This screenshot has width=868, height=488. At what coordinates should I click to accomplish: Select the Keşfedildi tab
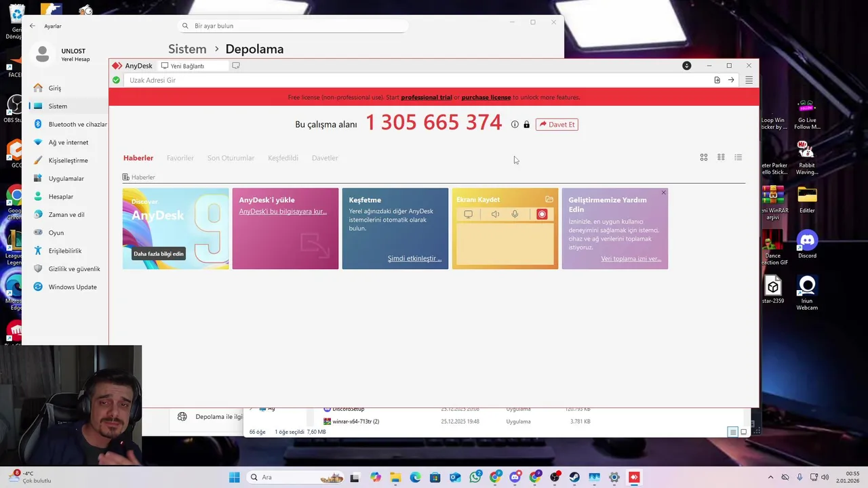283,158
